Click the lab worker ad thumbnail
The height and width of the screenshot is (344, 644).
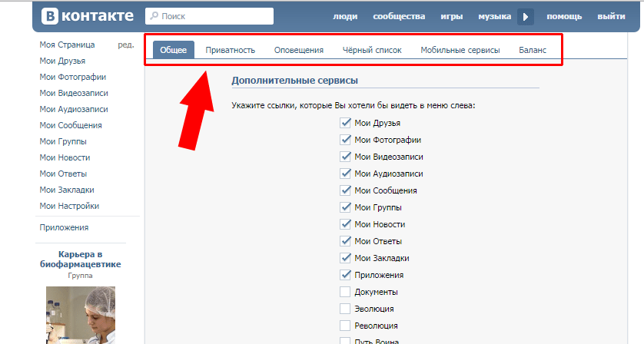[81, 315]
